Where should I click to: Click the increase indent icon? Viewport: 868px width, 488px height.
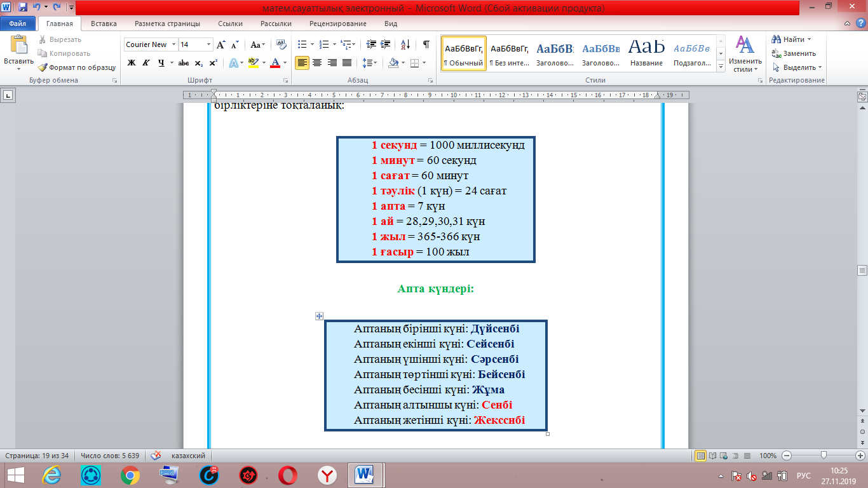click(386, 44)
